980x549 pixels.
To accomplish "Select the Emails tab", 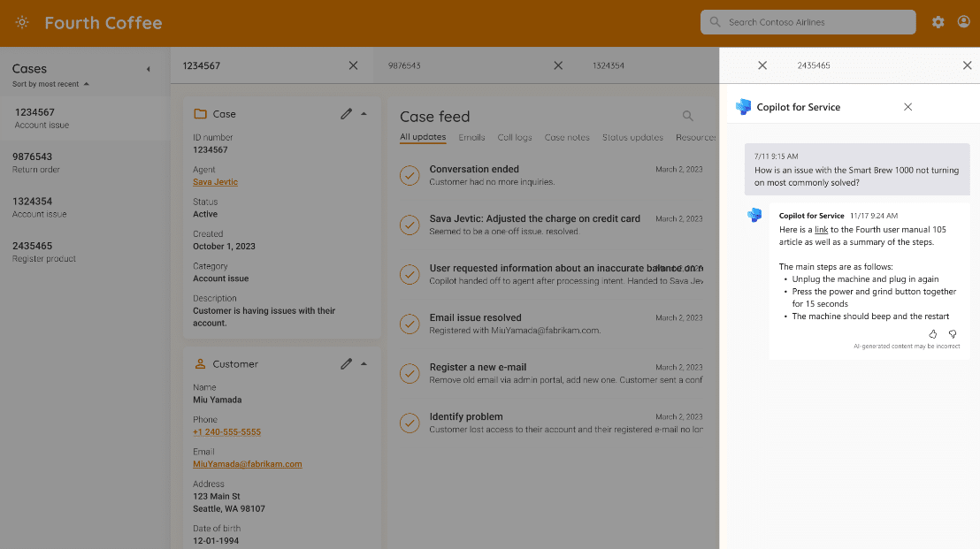I will pos(472,137).
